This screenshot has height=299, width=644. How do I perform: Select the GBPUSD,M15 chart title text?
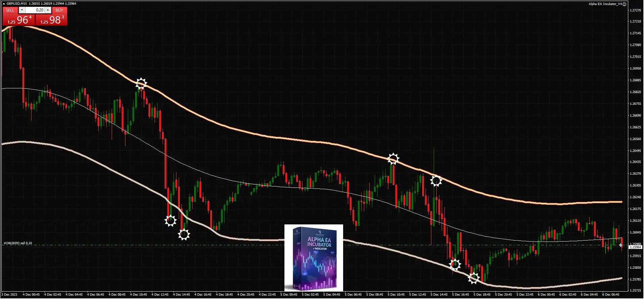coord(17,4)
